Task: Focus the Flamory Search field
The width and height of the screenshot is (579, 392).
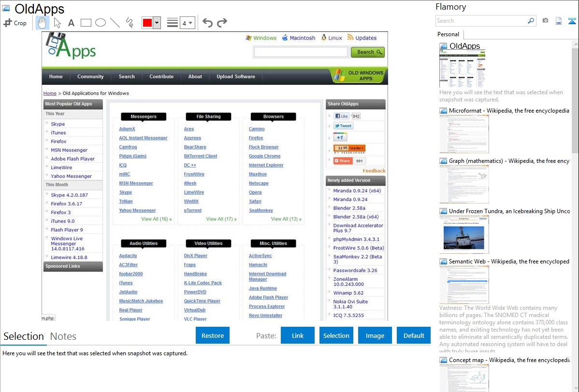Action: point(481,21)
